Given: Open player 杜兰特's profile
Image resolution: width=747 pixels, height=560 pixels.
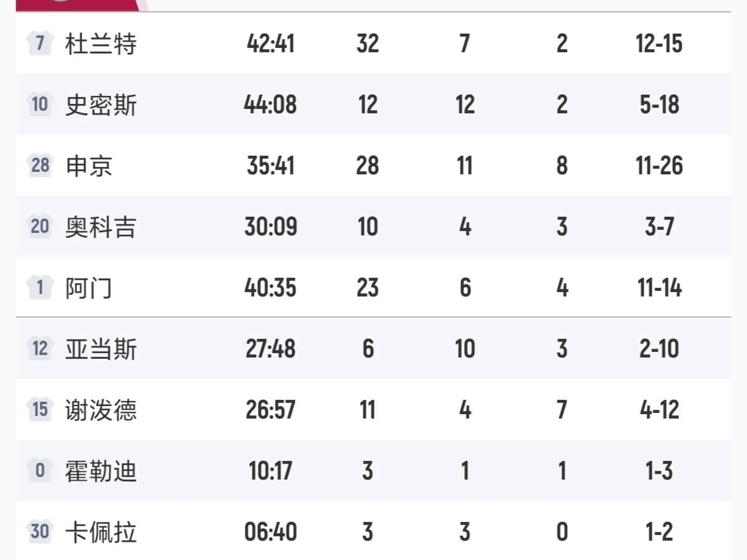Looking at the screenshot, I should pyautogui.click(x=101, y=44).
